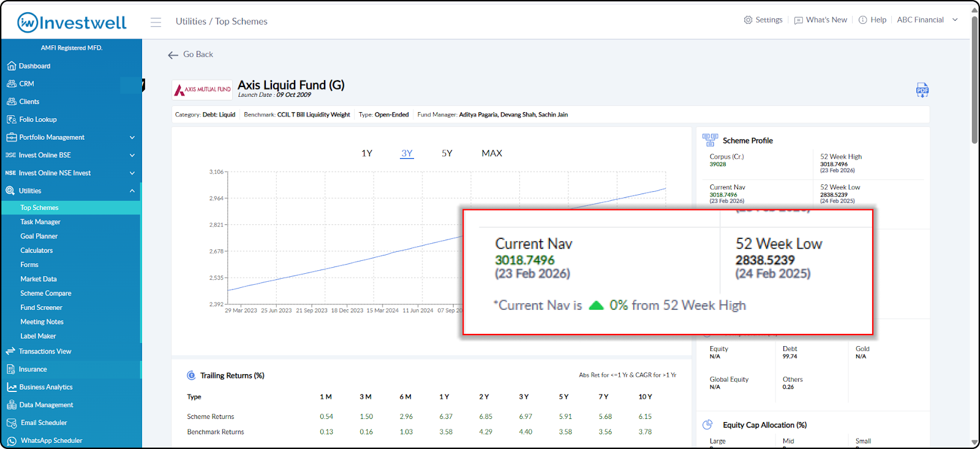Open Clients sidebar icon
Image resolution: width=980 pixels, height=449 pixels.
tap(11, 102)
